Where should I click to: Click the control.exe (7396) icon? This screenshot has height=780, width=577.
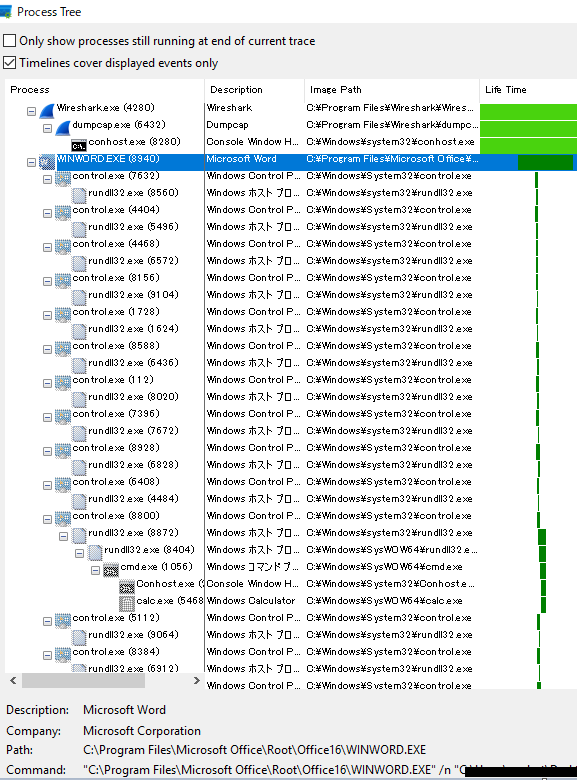click(63, 417)
